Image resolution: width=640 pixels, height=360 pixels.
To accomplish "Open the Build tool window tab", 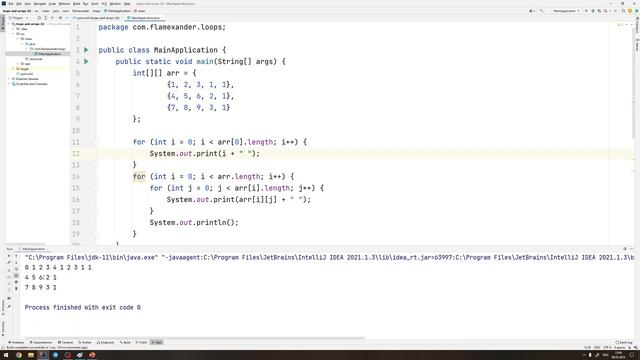I will (125, 342).
